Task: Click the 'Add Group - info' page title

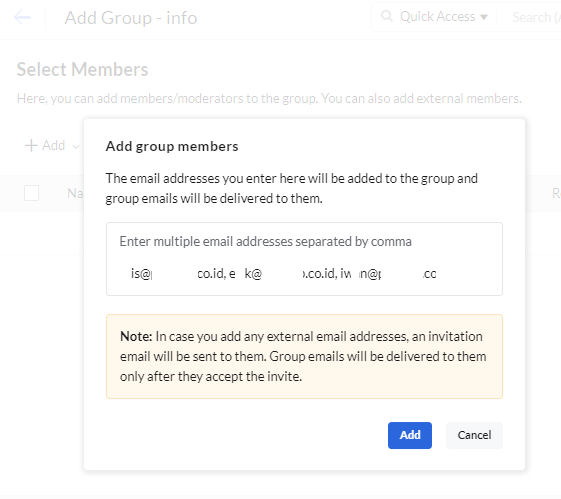Action: 131,18
